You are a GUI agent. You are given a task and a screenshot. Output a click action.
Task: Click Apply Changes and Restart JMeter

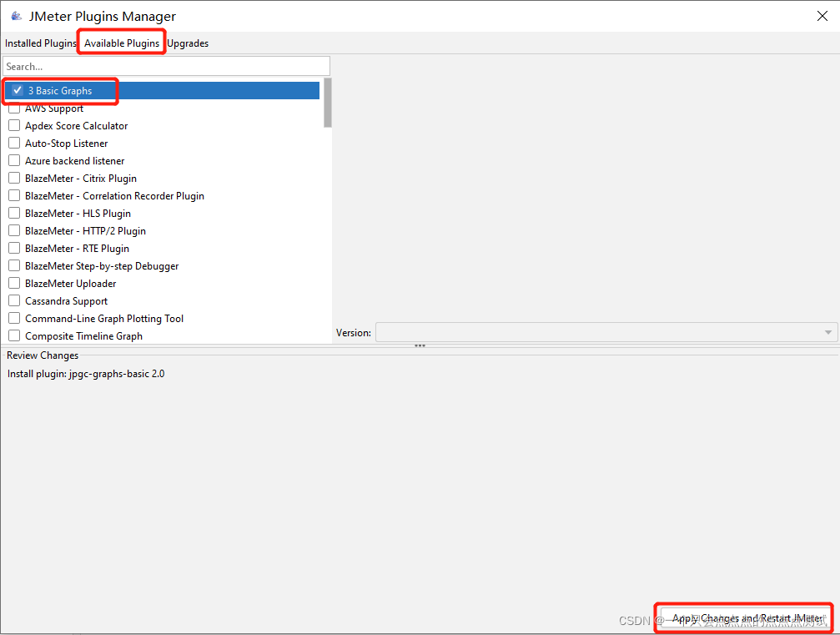(747, 618)
